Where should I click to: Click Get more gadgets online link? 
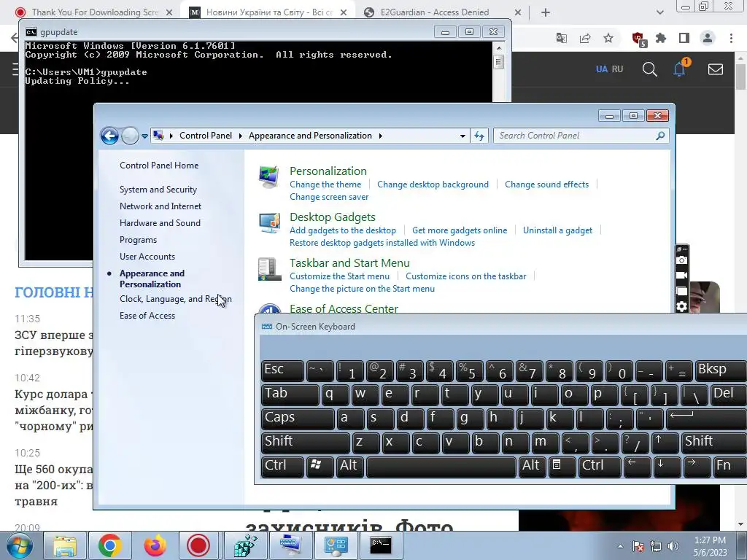tap(460, 230)
